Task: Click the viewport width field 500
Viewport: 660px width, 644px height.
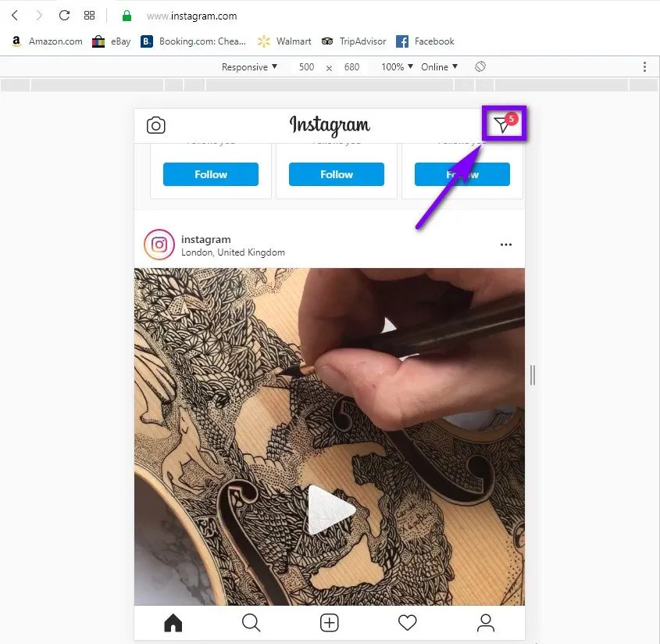Action: click(306, 67)
